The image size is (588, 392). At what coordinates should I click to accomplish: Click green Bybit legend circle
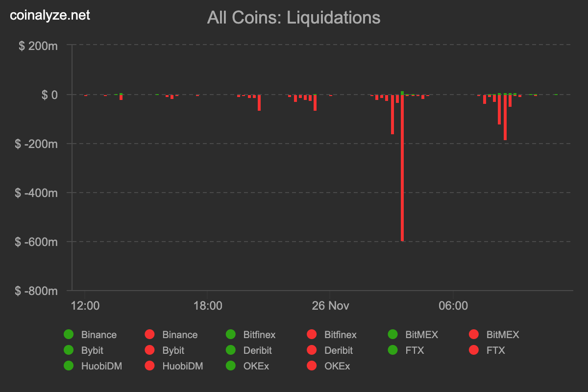pyautogui.click(x=69, y=350)
